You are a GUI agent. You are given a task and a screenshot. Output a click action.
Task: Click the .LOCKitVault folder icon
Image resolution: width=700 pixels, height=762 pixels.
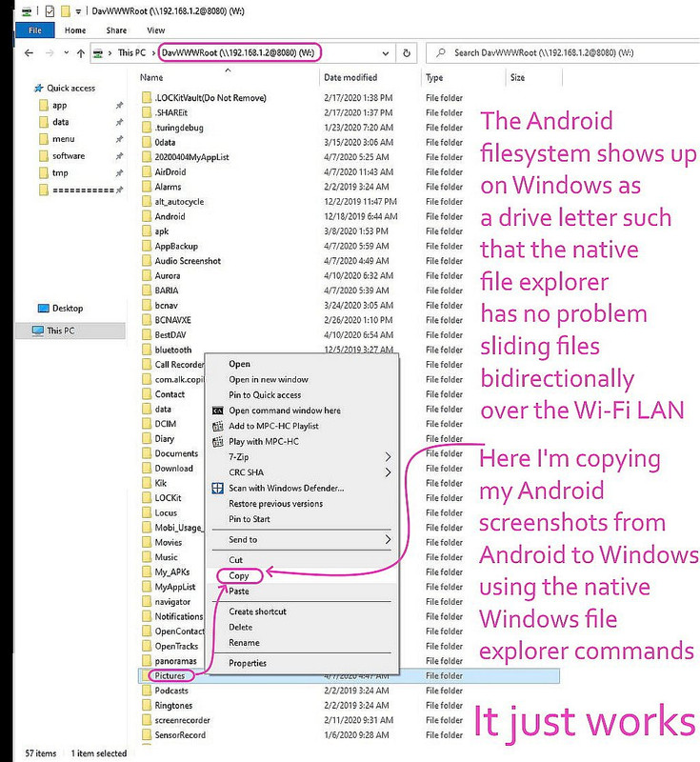147,98
